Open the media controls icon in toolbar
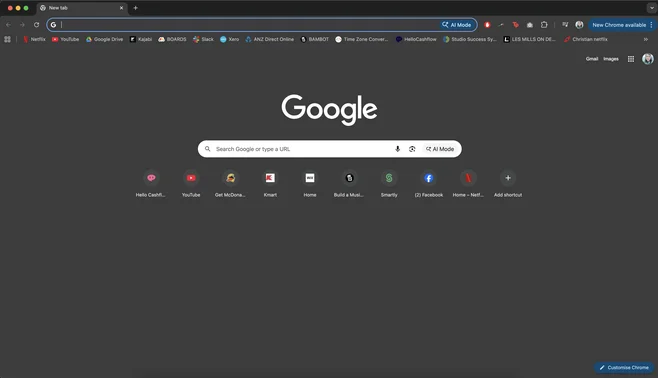Image resolution: width=658 pixels, height=378 pixels. 565,25
